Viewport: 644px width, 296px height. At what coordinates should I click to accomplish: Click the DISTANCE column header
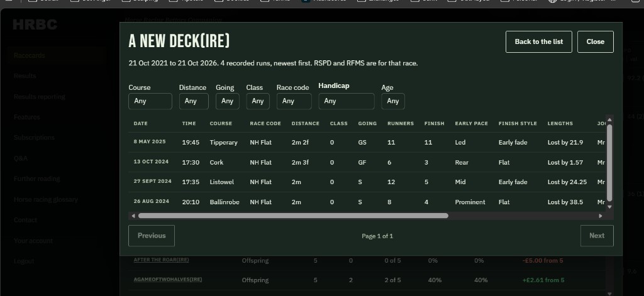pyautogui.click(x=305, y=123)
